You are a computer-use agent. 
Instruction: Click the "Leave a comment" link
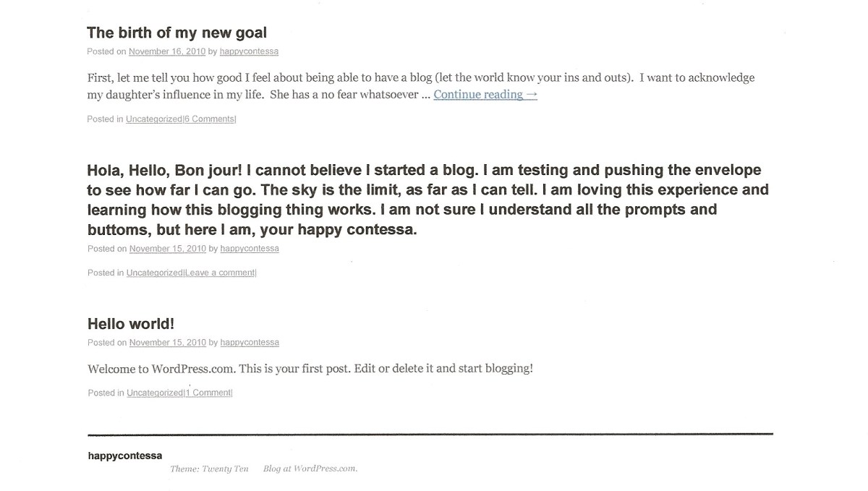(220, 273)
